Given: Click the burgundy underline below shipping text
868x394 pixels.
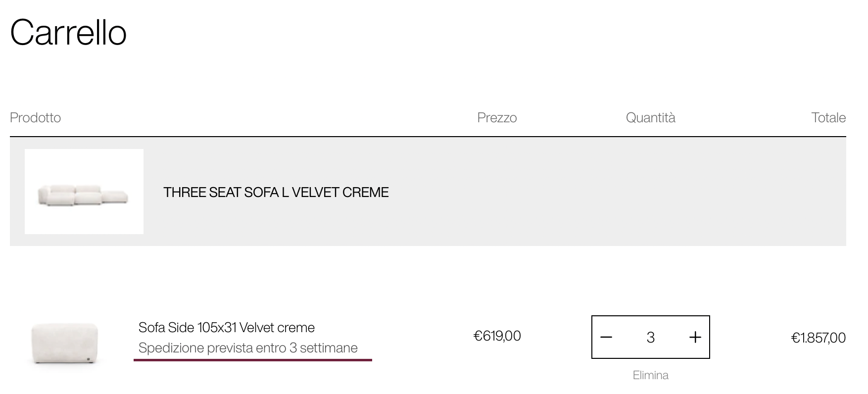Looking at the screenshot, I should pos(253,360).
